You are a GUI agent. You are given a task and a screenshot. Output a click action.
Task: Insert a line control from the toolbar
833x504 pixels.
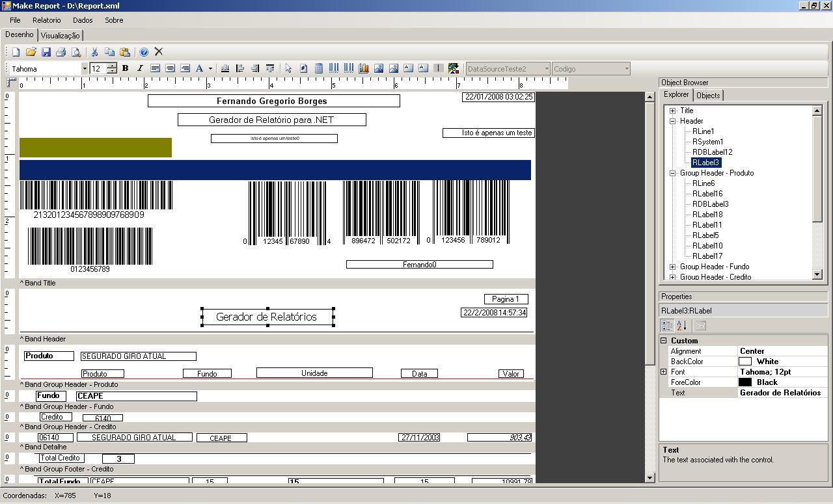tap(439, 68)
